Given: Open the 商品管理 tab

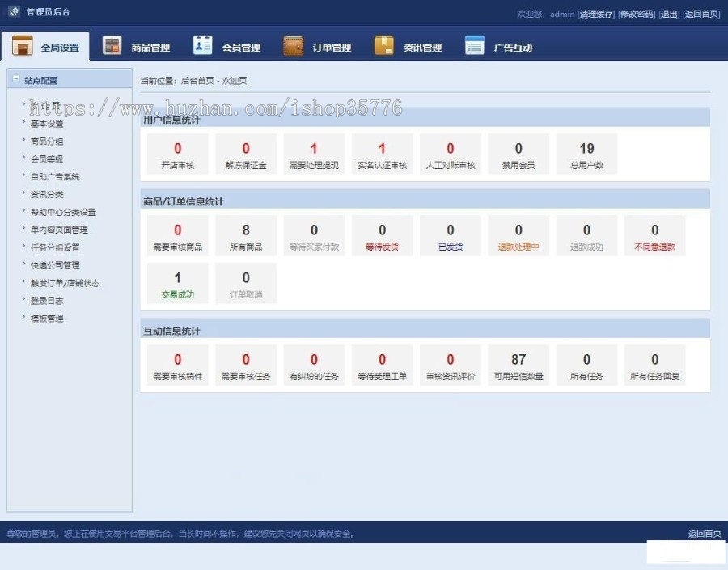Looking at the screenshot, I should [136, 46].
